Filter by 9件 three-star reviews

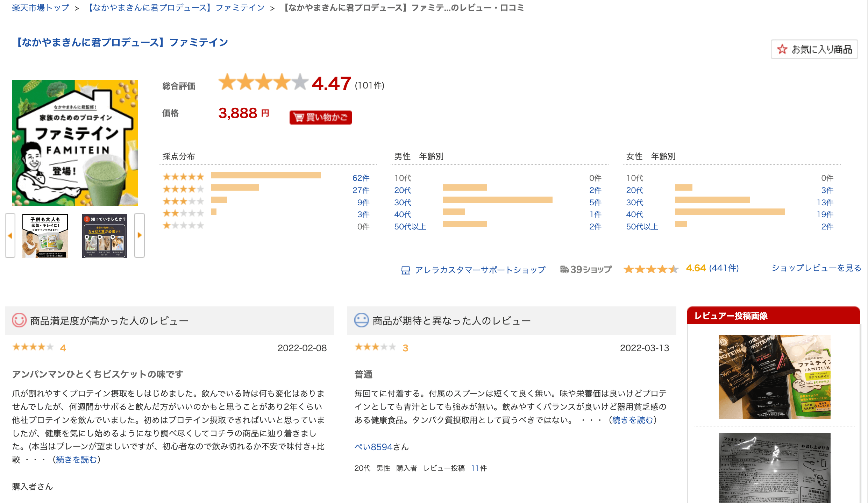click(363, 203)
